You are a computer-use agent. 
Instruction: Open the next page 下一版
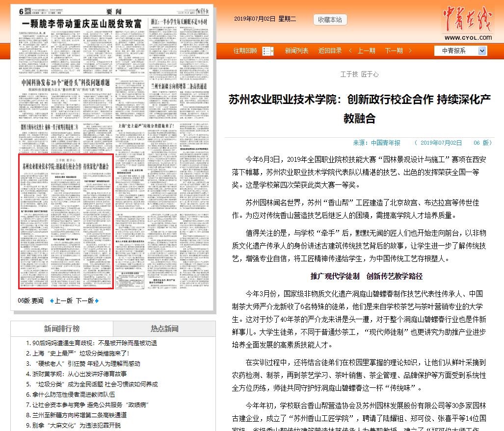(85, 301)
